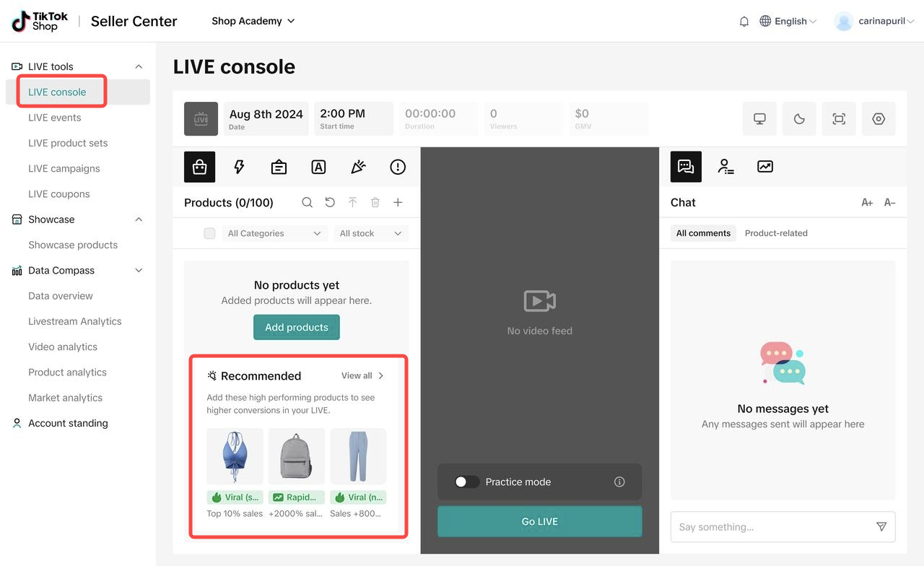Click the plus icon to add products
Viewport: 924px width, 566px height.
coord(398,203)
